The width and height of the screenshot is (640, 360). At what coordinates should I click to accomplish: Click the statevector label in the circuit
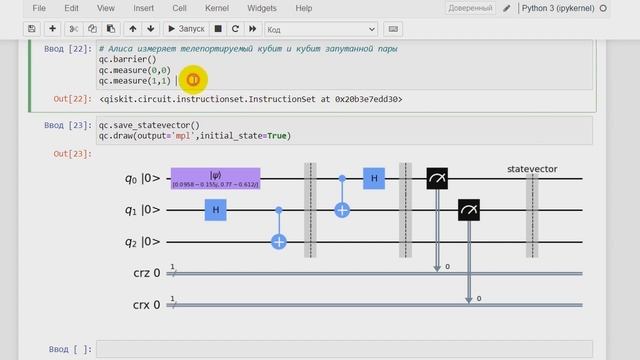[x=532, y=169]
